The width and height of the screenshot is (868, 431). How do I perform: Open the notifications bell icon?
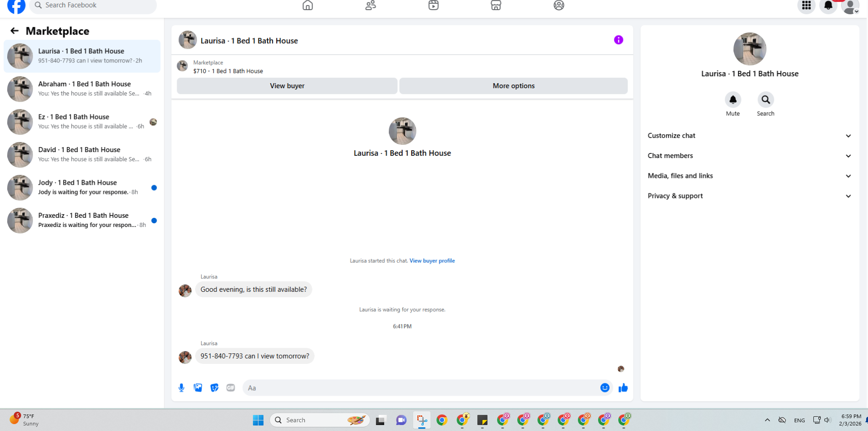coord(828,6)
